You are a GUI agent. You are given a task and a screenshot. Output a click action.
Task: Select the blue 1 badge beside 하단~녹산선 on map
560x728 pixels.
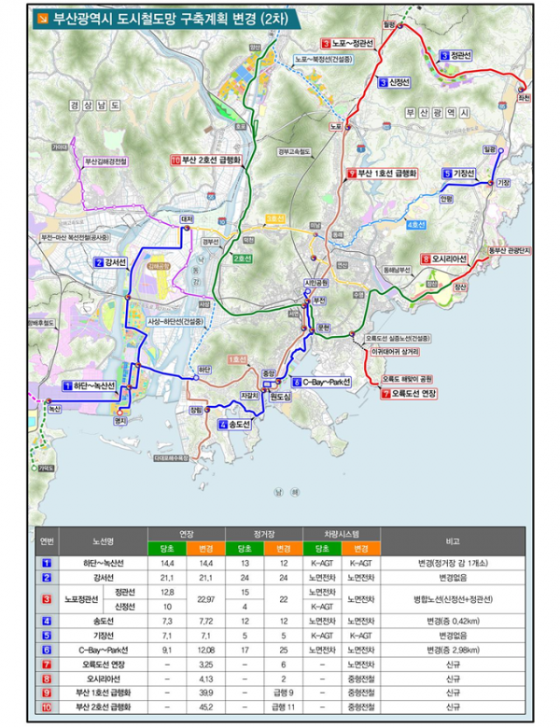pyautogui.click(x=67, y=385)
